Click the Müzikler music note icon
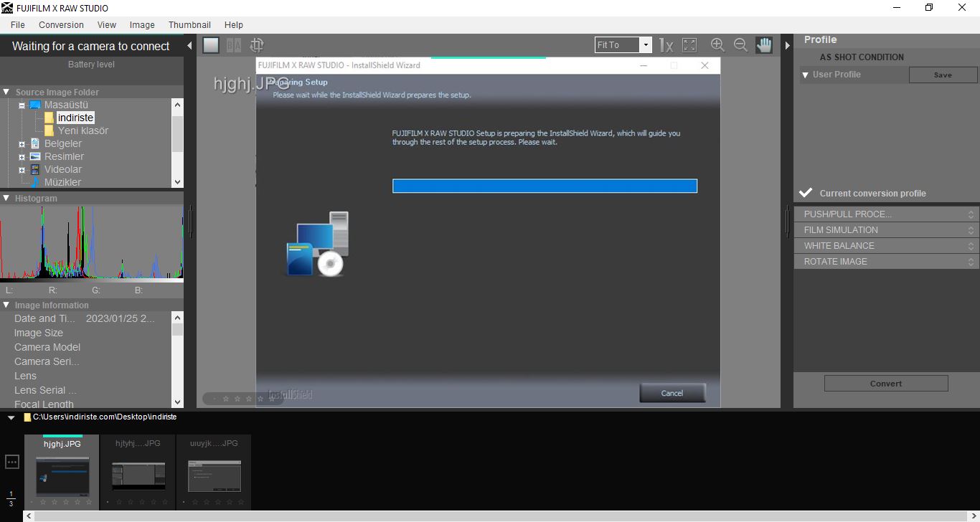 click(34, 182)
